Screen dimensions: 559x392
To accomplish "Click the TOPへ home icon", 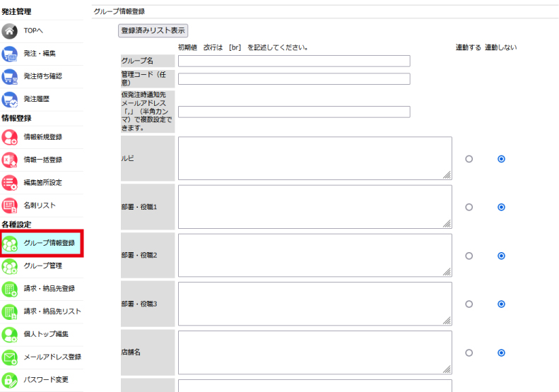I will click(10, 31).
